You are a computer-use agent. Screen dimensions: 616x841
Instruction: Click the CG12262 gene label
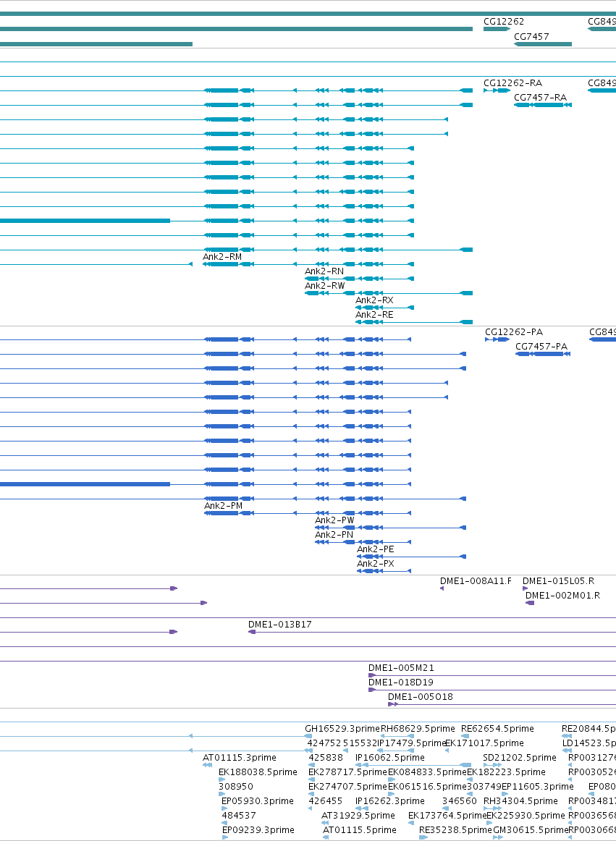coord(504,22)
